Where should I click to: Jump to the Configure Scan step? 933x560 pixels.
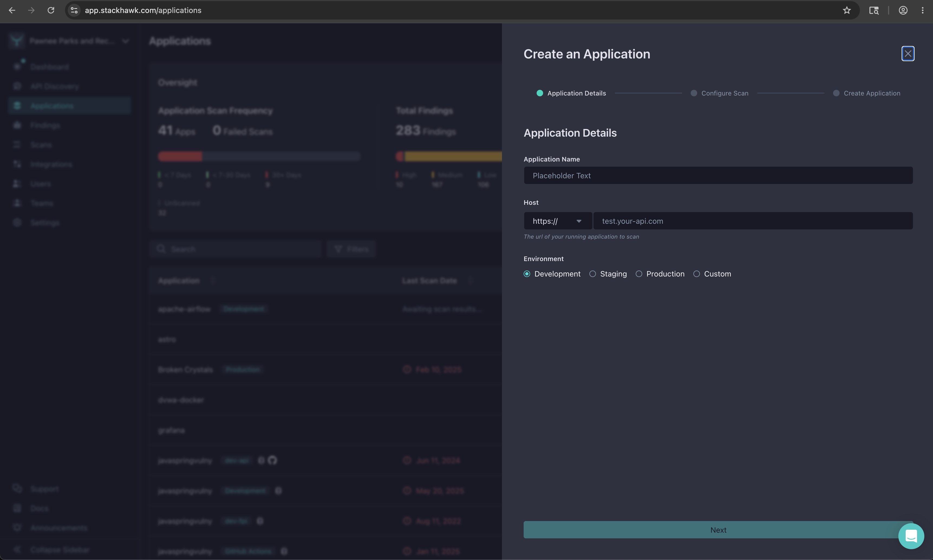[720, 93]
